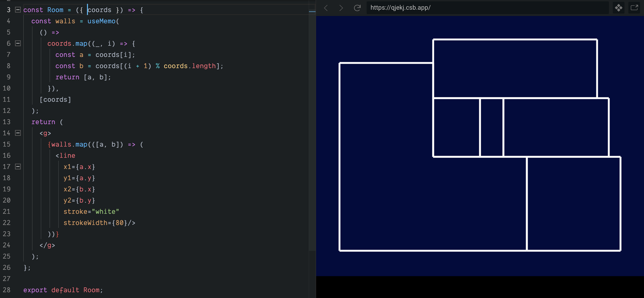Click line number 28 in the gutter
The width and height of the screenshot is (644, 298).
click(x=7, y=290)
